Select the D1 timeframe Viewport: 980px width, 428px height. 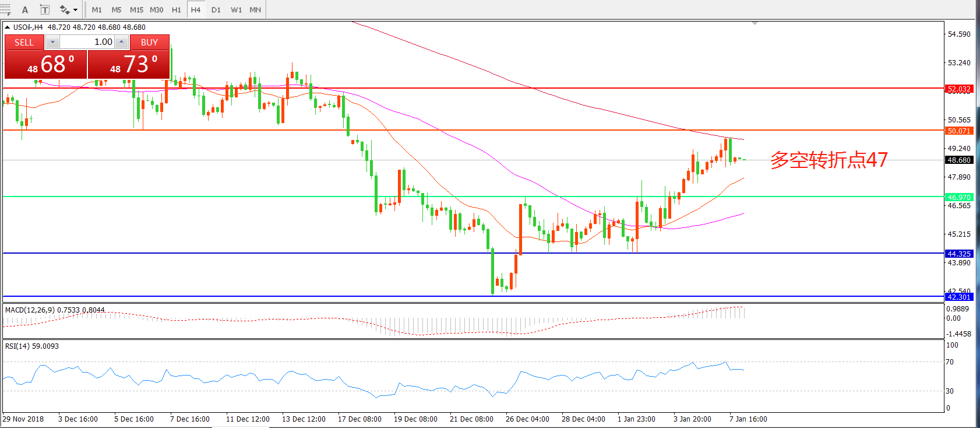216,10
